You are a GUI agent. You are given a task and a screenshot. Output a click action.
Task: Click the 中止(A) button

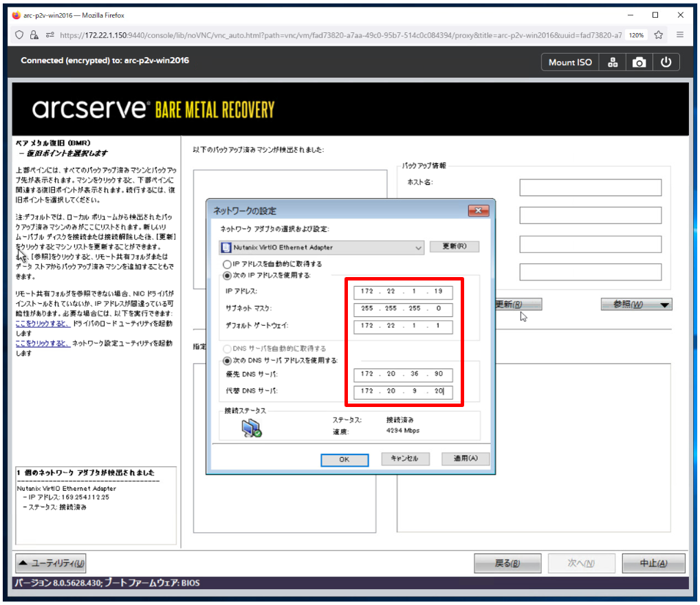coord(653,564)
